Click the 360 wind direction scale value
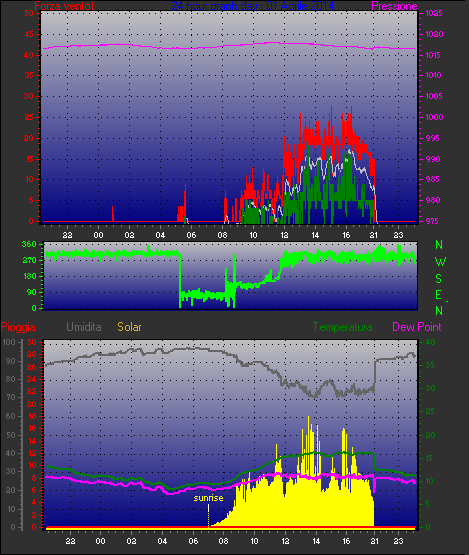469x555 pixels. 29,244
